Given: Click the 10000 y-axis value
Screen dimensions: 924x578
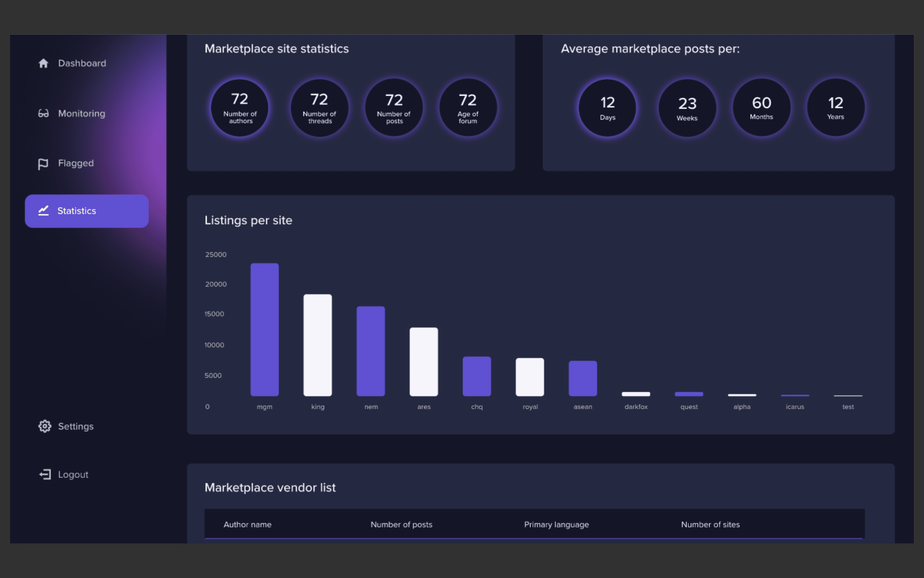Looking at the screenshot, I should 214,345.
